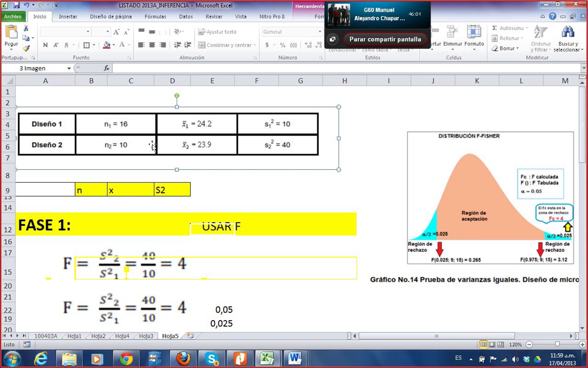Image resolution: width=588 pixels, height=368 pixels.
Task: Click the Format Painter brush icon
Action: click(x=26, y=48)
